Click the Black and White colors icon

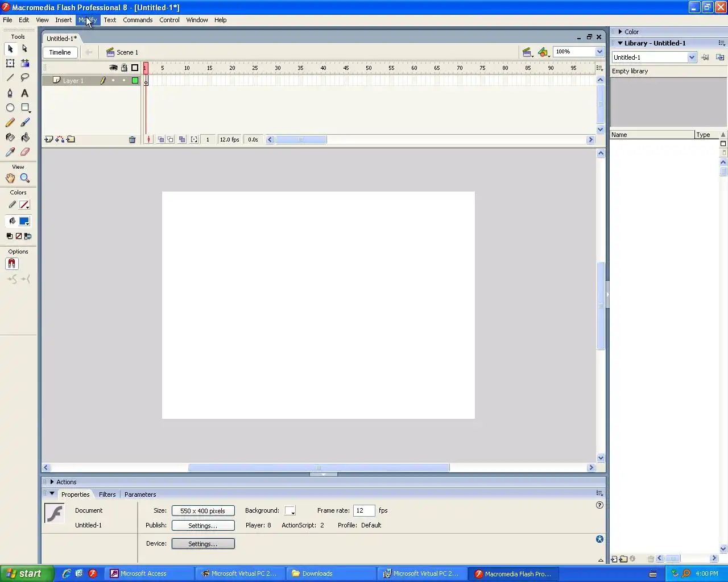tap(10, 236)
